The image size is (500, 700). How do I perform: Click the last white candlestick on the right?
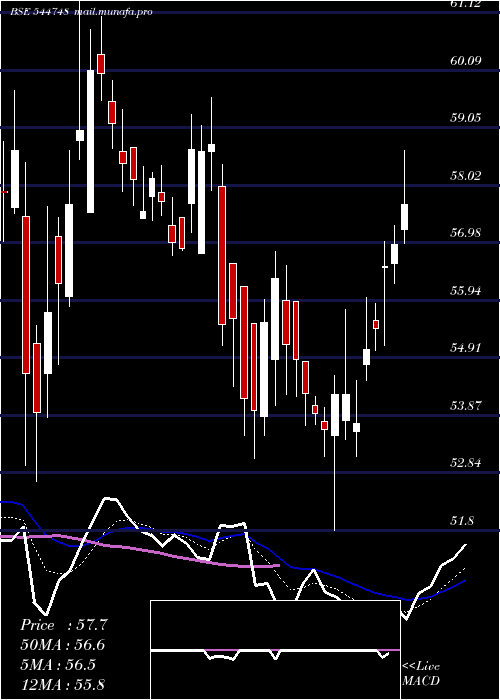coord(405,217)
